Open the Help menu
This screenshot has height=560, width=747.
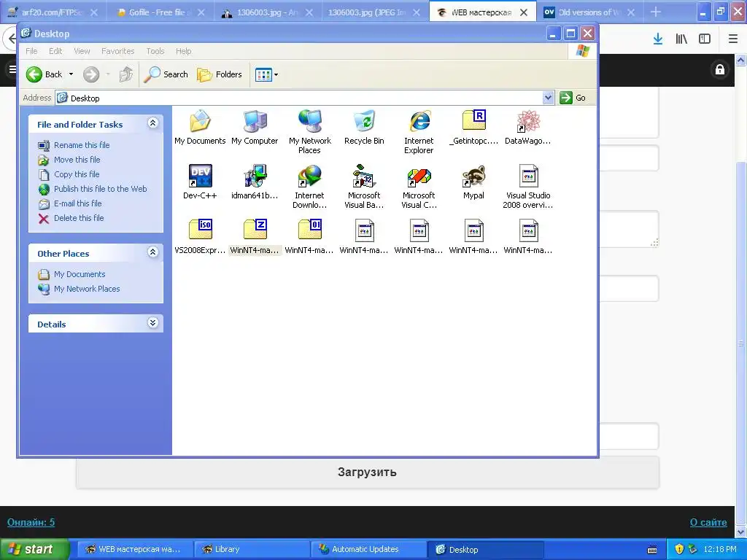(x=183, y=51)
